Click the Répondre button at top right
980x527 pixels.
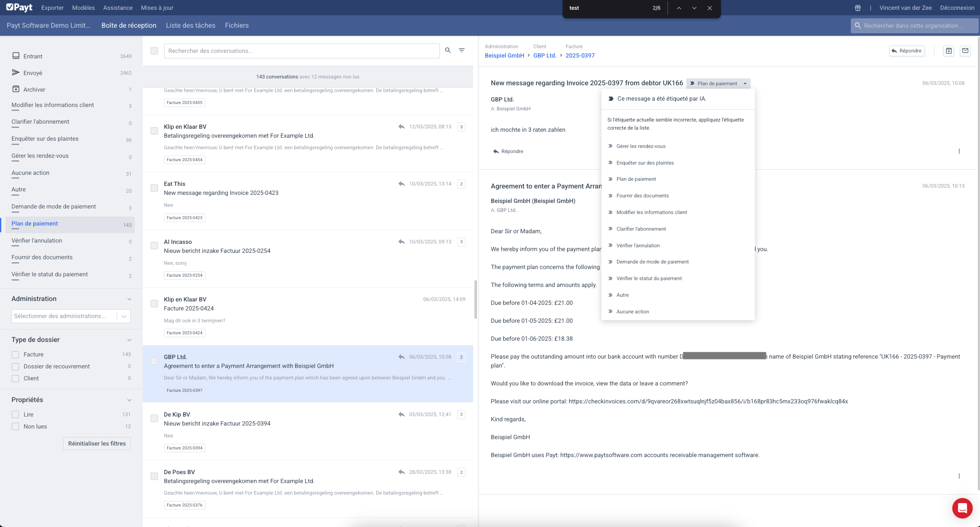(907, 51)
